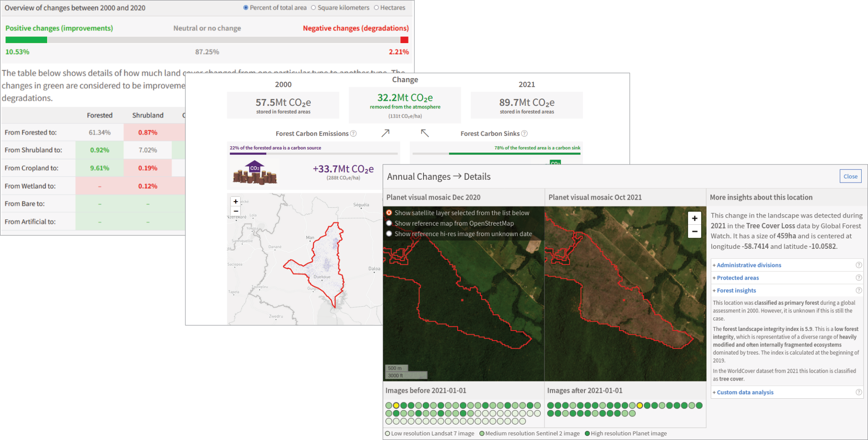Click the +33.7Mt CO2e emissions value

(x=343, y=169)
